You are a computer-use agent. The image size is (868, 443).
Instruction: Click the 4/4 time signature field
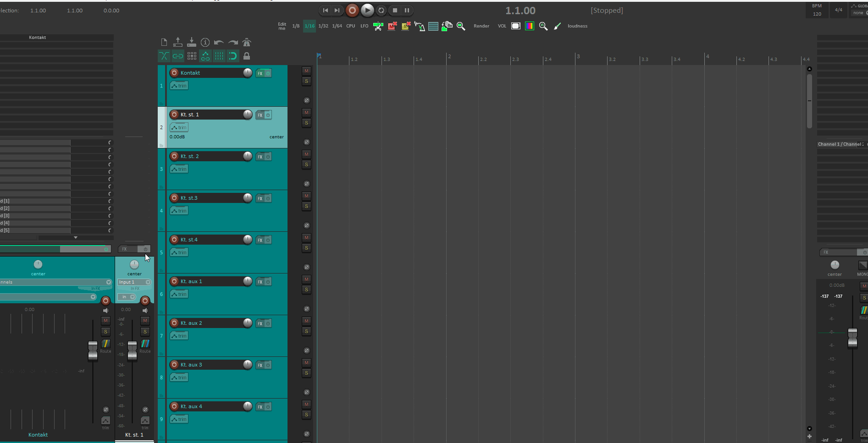click(839, 10)
